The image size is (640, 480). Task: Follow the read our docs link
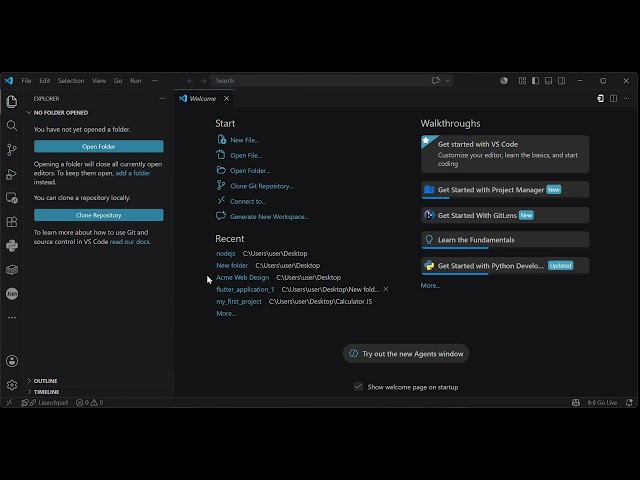coord(130,242)
